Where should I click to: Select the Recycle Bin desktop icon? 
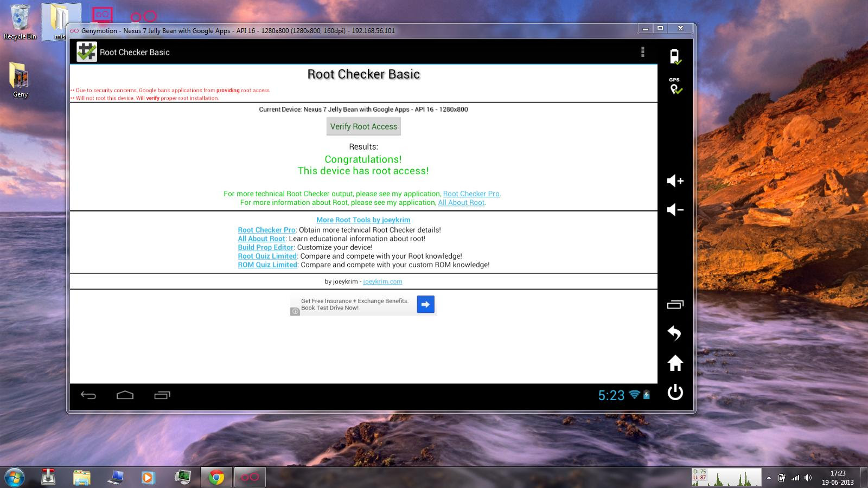click(20, 22)
